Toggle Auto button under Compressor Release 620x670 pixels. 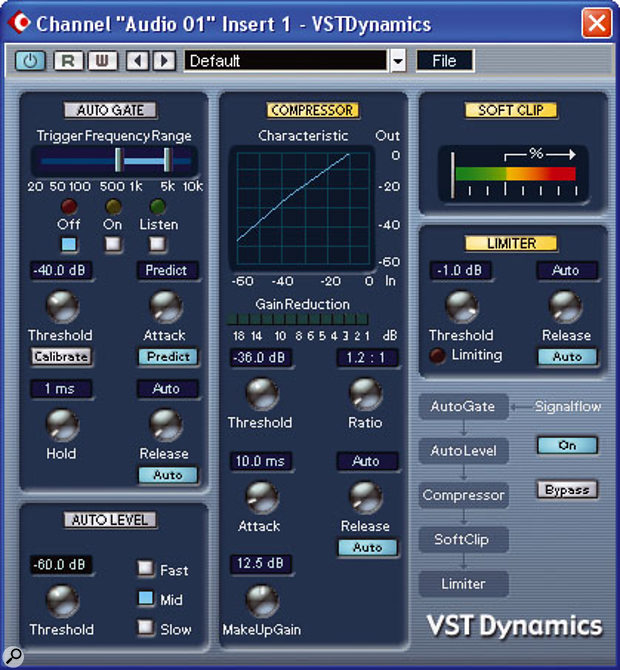coord(367,547)
